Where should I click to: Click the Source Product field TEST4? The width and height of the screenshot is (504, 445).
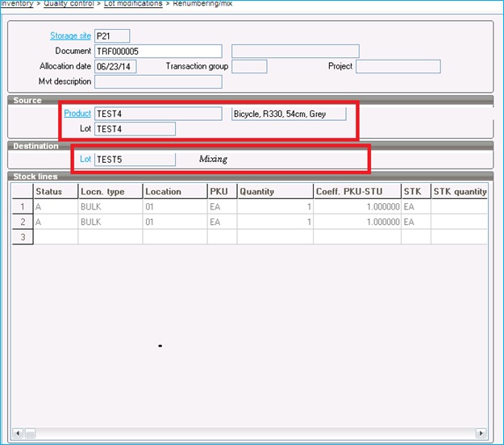158,114
